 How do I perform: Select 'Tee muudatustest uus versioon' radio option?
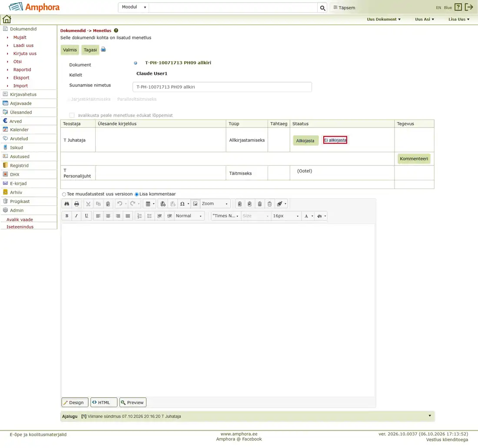(64, 194)
